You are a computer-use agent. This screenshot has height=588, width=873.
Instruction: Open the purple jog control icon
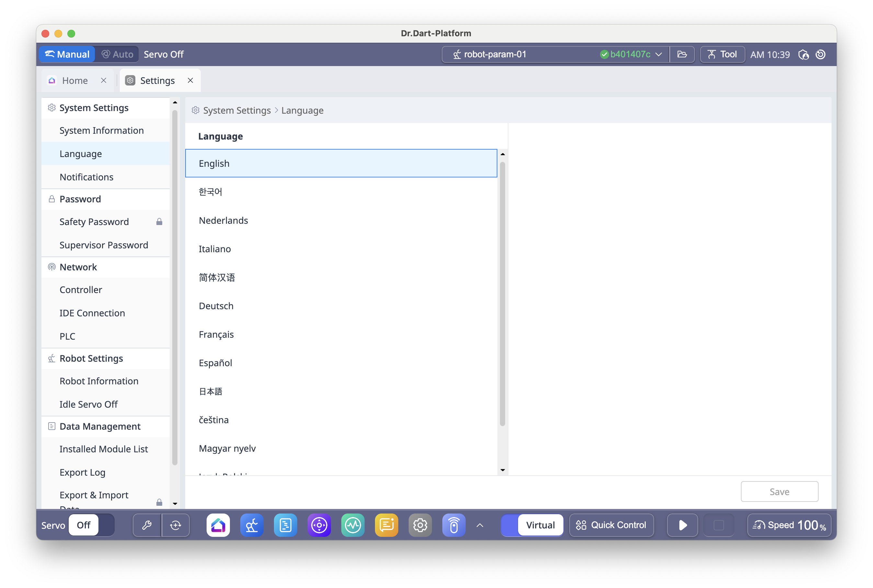pyautogui.click(x=319, y=525)
